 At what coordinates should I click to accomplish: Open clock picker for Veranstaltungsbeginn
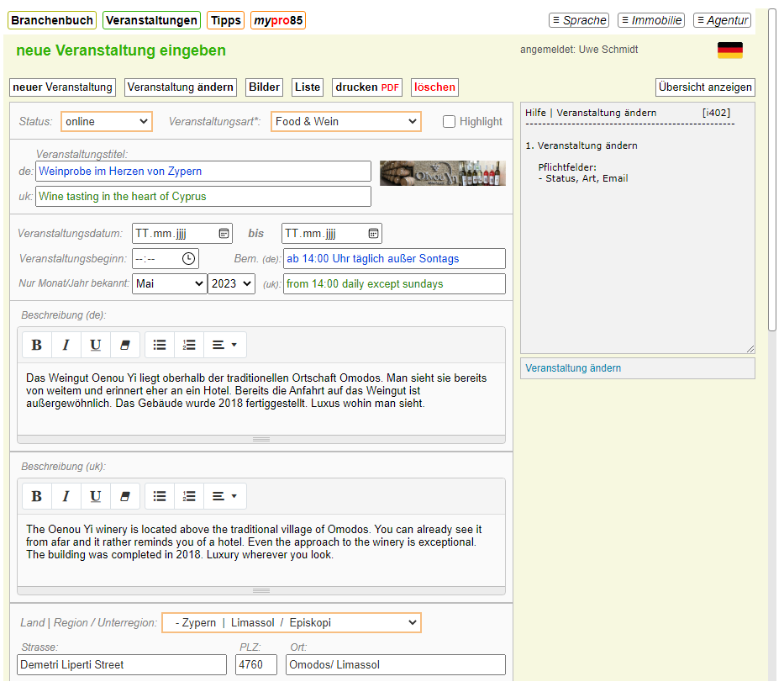coord(189,258)
